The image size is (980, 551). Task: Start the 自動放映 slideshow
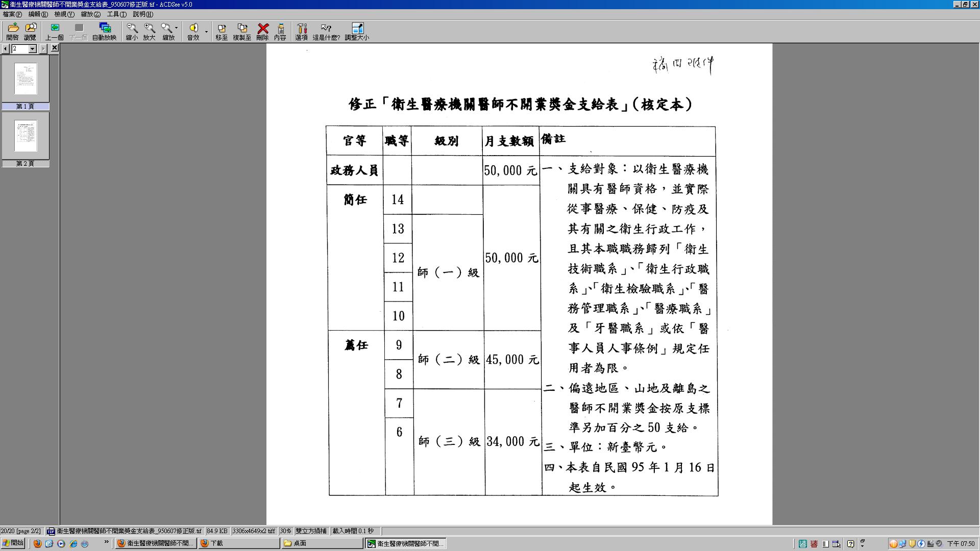coord(105,31)
